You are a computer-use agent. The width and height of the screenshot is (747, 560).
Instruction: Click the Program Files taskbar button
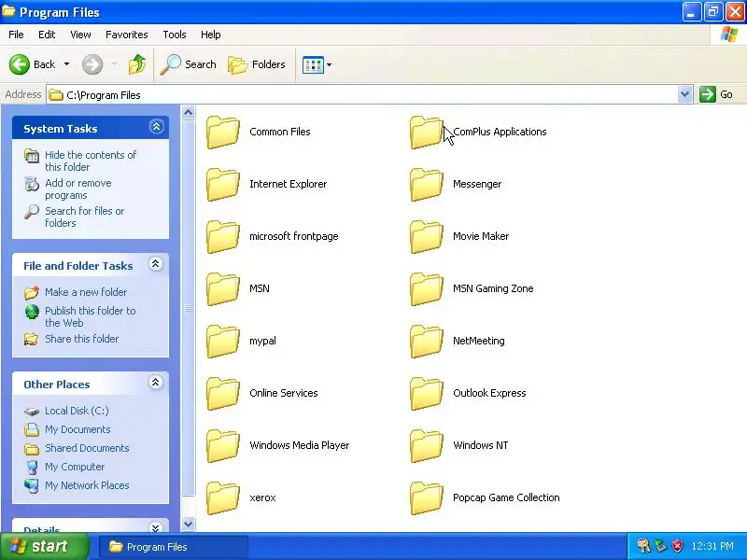coord(174,547)
